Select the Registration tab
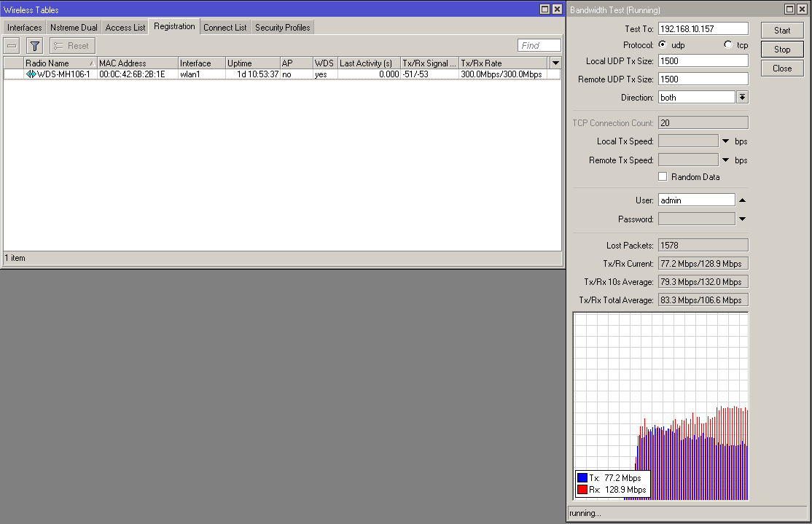This screenshot has height=524, width=812. 174,26
